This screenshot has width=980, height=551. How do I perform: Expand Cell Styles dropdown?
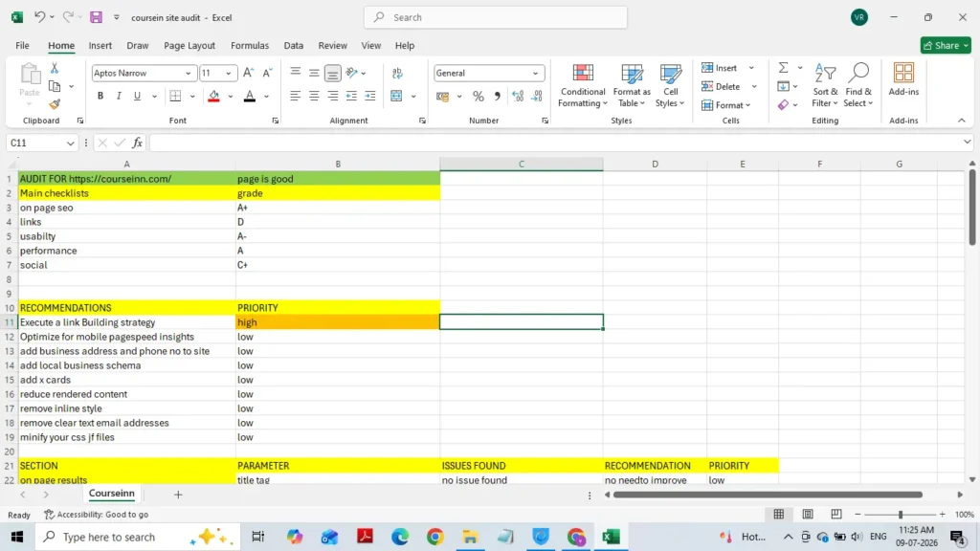coord(670,85)
